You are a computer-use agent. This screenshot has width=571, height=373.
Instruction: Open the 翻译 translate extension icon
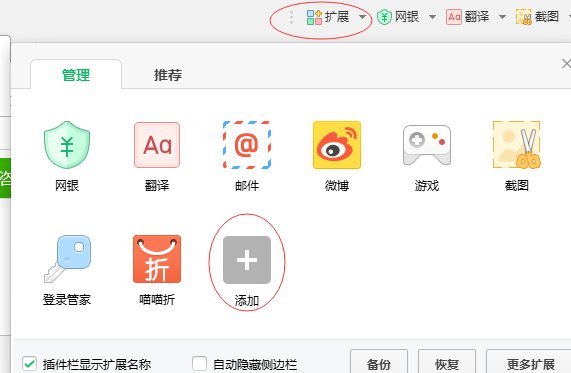[157, 145]
